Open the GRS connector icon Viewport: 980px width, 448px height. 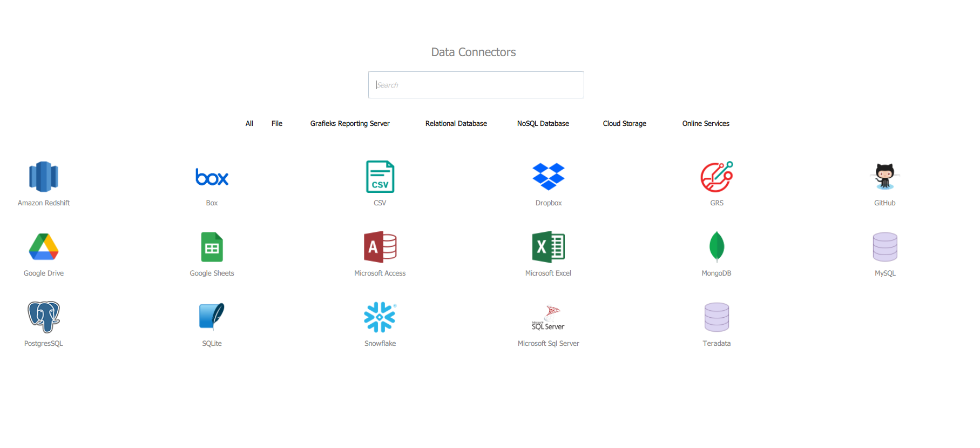coord(717,177)
